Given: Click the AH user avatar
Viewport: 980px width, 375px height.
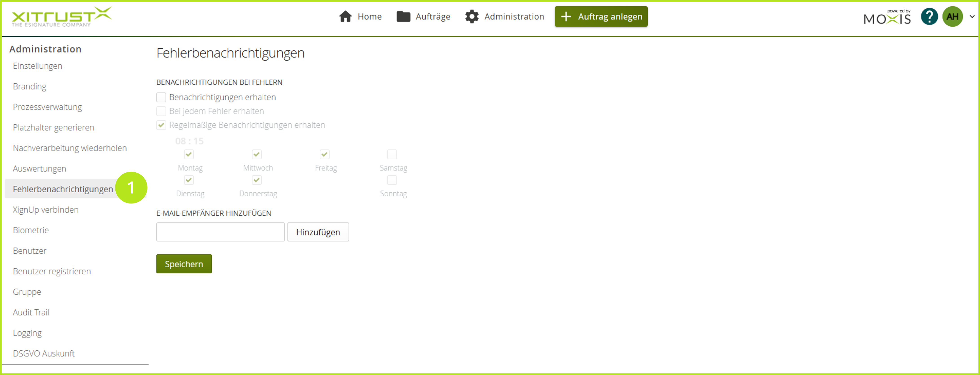Looking at the screenshot, I should click(x=952, y=17).
